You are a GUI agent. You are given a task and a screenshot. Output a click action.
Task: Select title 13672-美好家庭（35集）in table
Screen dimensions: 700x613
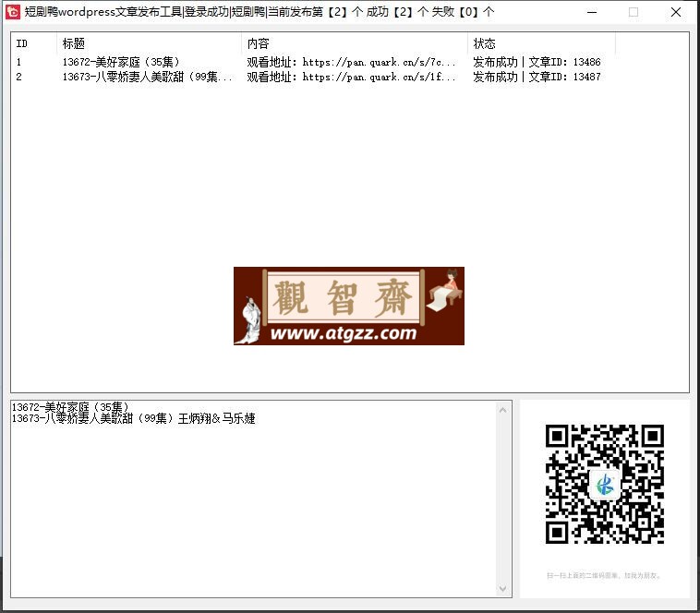point(121,62)
